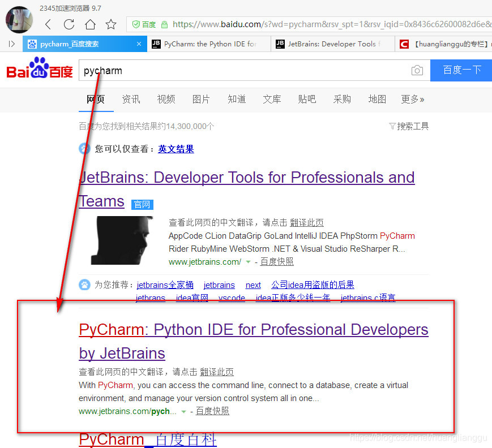
Task: Select the 贴吧 search category
Action: pos(307,99)
